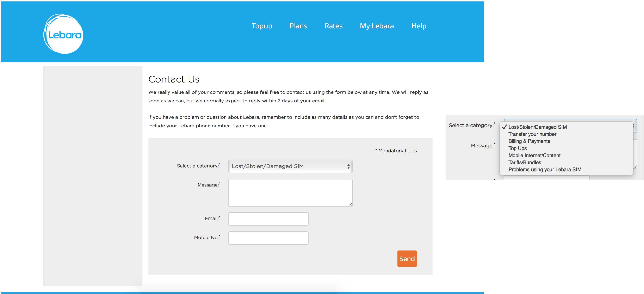The height and width of the screenshot is (294, 644).
Task: Open Rates in navigation bar
Action: [333, 26]
